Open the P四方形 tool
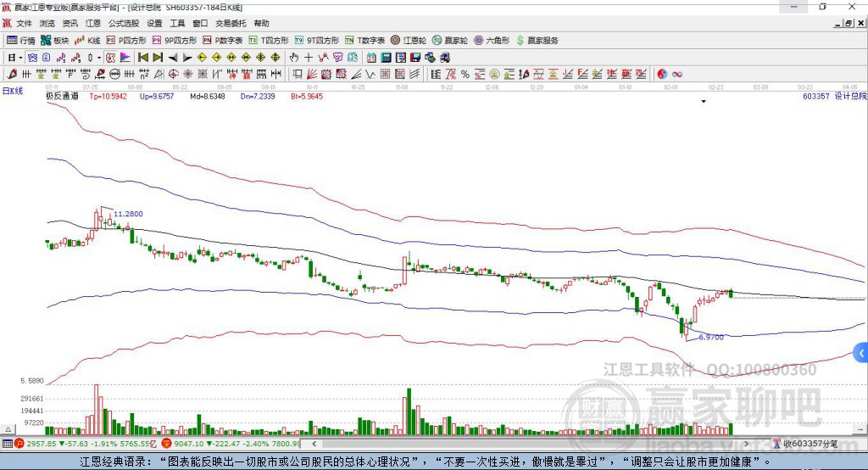This screenshot has width=868, height=470. pos(126,41)
